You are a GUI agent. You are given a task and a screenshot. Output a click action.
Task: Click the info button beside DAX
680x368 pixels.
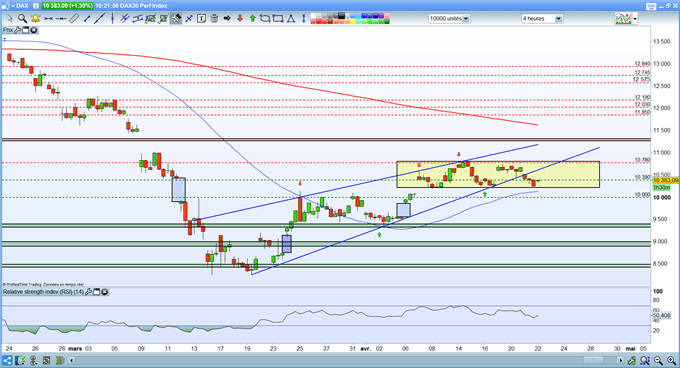pos(36,6)
